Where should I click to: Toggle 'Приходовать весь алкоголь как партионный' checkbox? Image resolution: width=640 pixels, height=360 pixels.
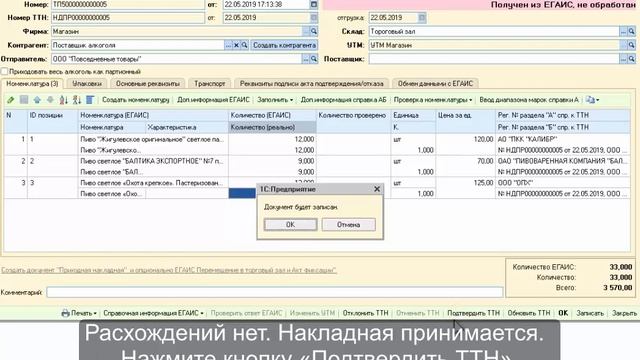pyautogui.click(x=4, y=71)
